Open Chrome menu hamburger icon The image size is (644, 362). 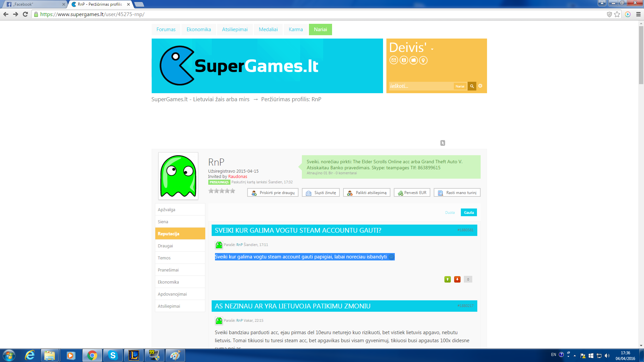(x=638, y=14)
